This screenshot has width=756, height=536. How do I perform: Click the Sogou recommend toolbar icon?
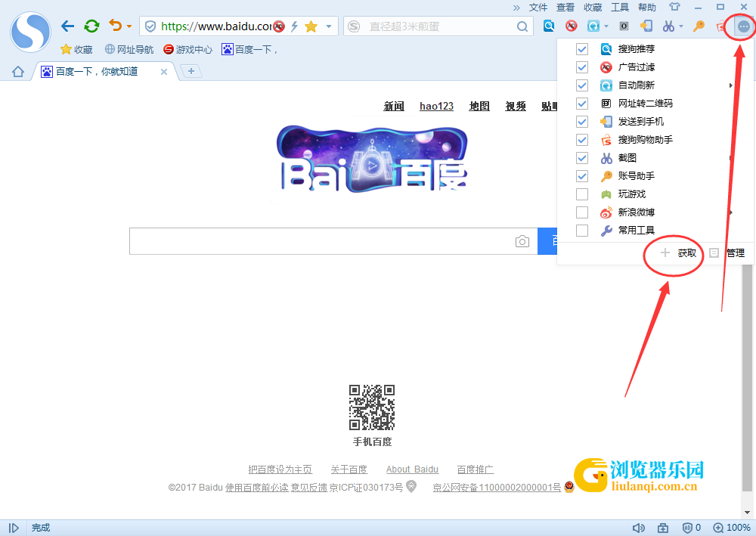[549, 26]
